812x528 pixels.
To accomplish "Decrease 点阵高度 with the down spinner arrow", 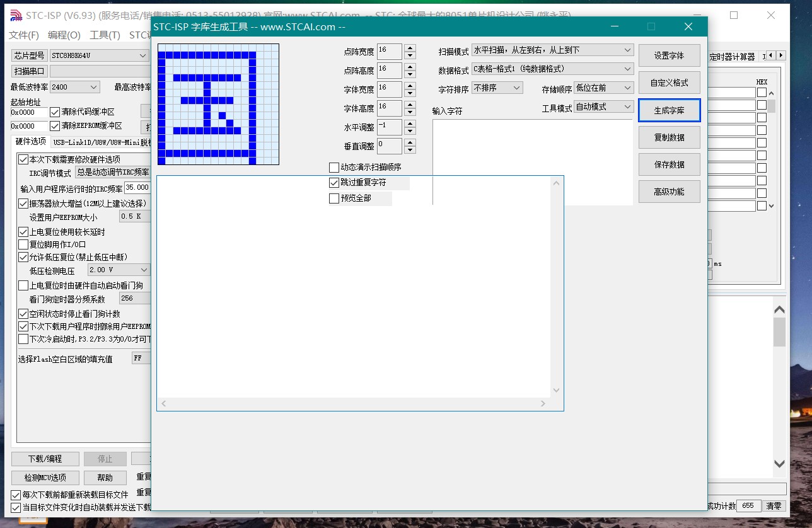I will coord(410,74).
